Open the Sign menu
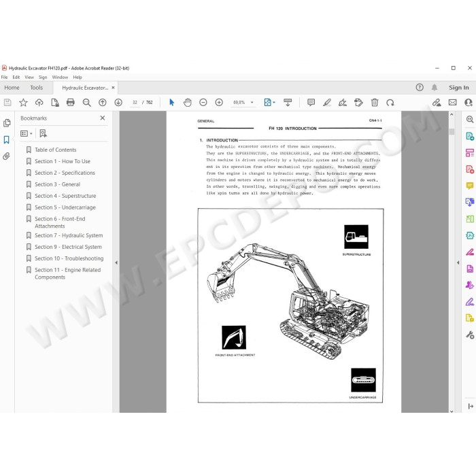Screen dimensions: 476x476 pyautogui.click(x=43, y=77)
